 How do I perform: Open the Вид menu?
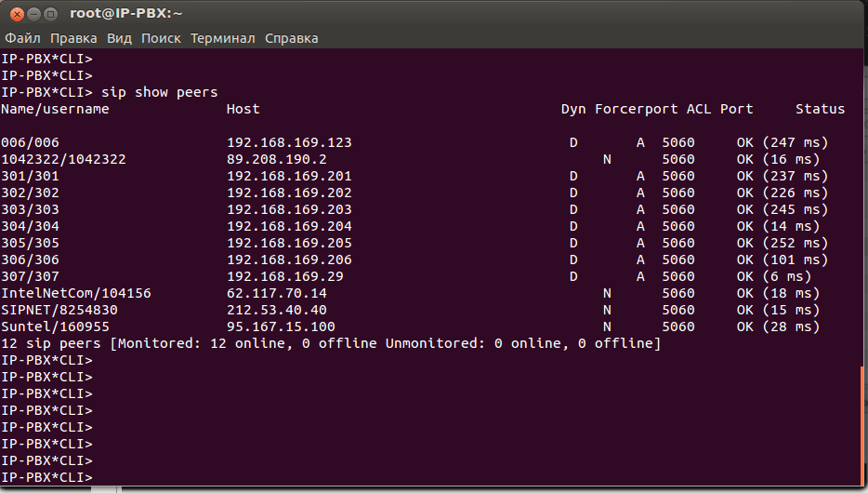click(119, 38)
